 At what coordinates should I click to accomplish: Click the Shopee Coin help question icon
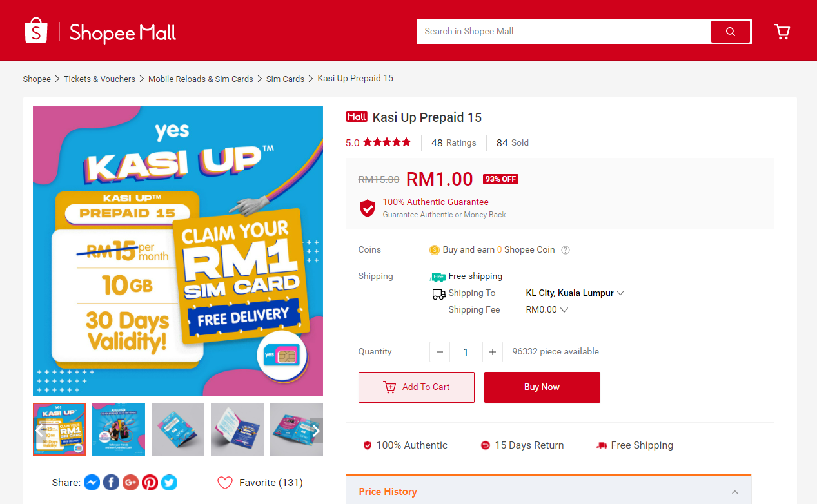(x=566, y=250)
